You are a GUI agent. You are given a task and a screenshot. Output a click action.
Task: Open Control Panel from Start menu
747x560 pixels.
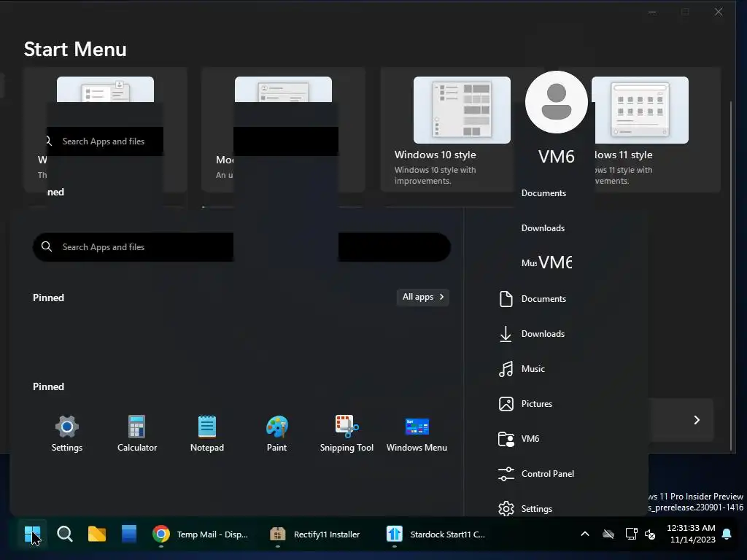(x=536, y=474)
